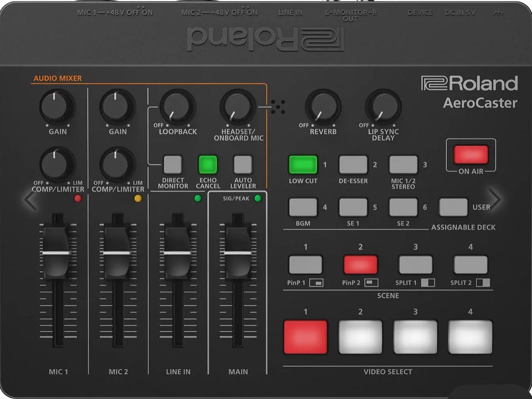
Task: Trigger the SE 2 deck button
Action: coord(403,207)
